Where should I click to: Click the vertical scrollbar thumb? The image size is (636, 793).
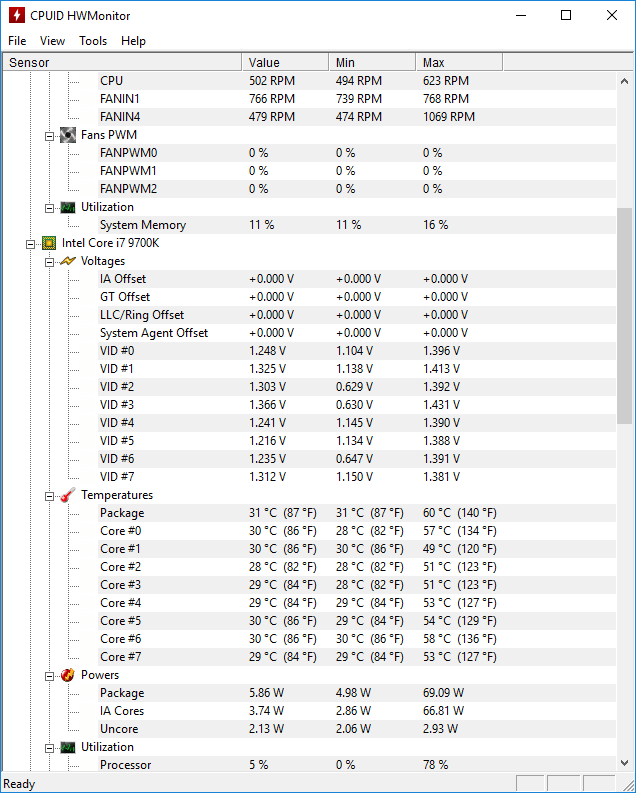click(x=624, y=316)
